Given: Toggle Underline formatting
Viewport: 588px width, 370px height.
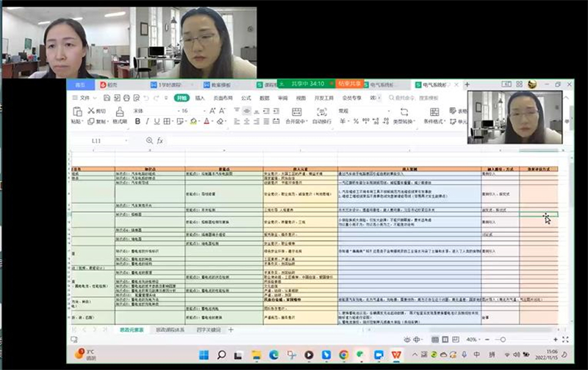Looking at the screenshot, I should tap(157, 122).
